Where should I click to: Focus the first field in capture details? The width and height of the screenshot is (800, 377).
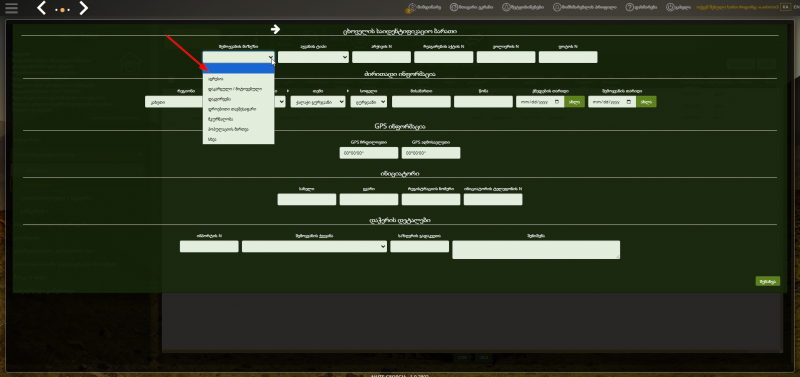pyautogui.click(x=209, y=246)
